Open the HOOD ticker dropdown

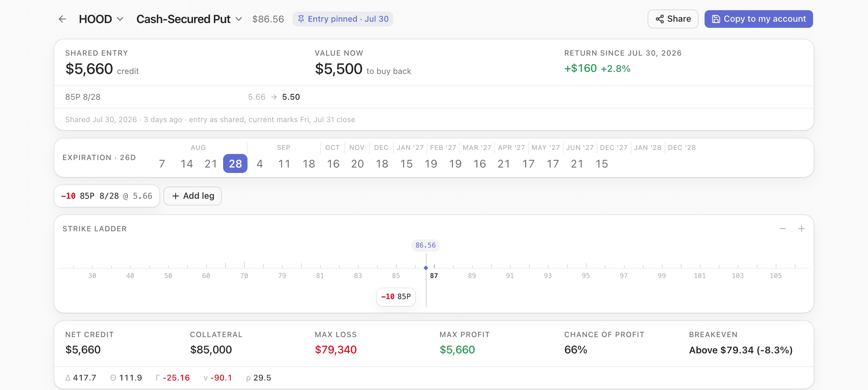101,19
